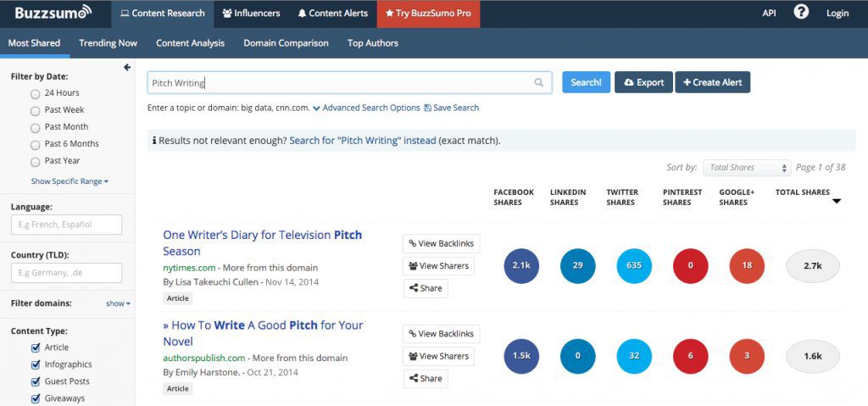Click the 0 Pinterest shares circle for nytimes
The height and width of the screenshot is (406, 868).
click(x=690, y=266)
